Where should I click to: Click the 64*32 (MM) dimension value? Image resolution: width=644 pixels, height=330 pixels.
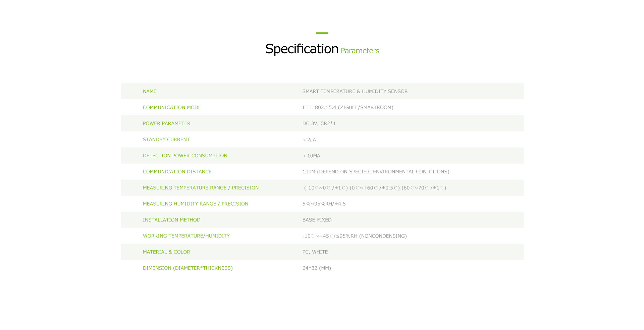317,268
